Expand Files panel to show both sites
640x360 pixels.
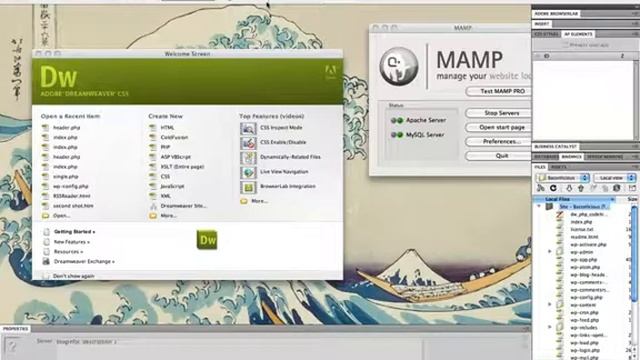point(632,188)
